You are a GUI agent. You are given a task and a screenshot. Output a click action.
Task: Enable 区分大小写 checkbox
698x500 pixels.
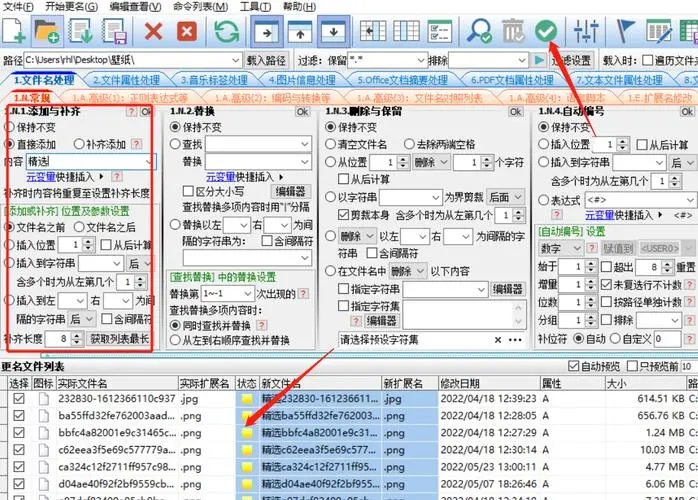click(x=188, y=191)
